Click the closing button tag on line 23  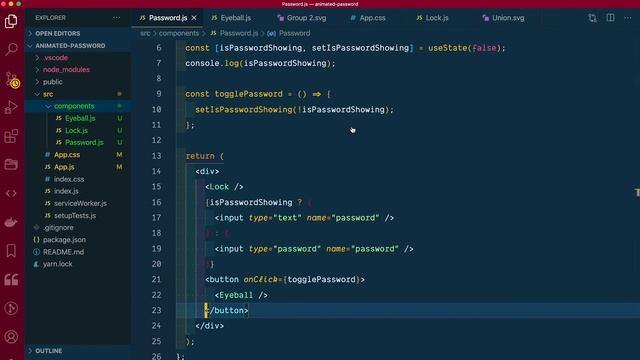[227, 311]
